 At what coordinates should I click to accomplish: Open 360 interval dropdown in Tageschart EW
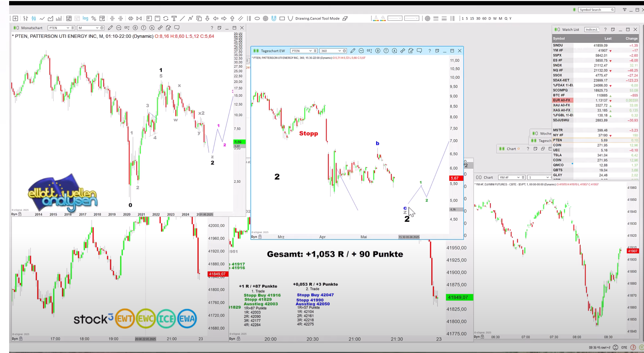point(339,51)
